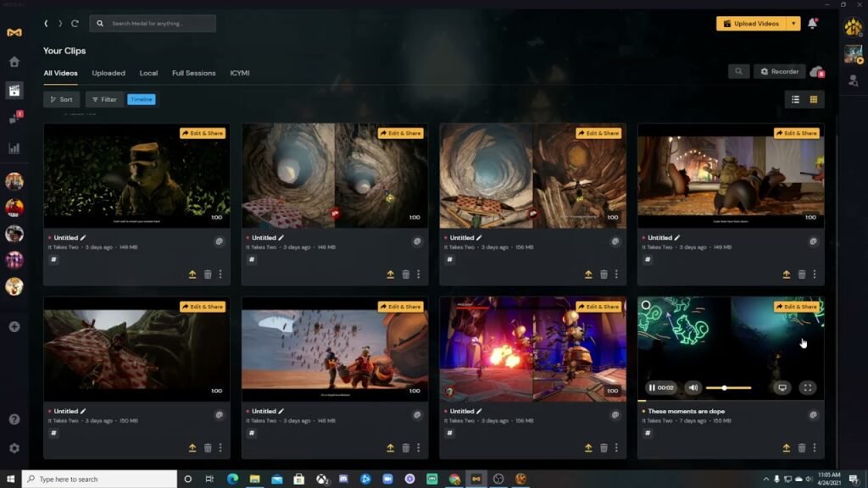Delete the 'These moments are dope' clip
Viewport: 868px width, 488px height.
tap(802, 447)
